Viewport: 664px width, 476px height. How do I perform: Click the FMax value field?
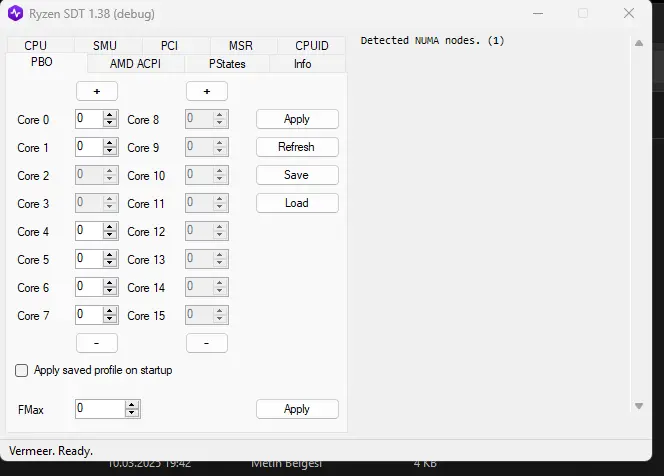coord(100,409)
